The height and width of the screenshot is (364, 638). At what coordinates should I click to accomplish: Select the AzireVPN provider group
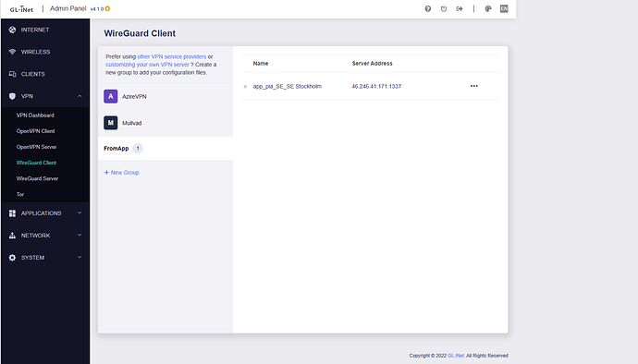pos(166,96)
